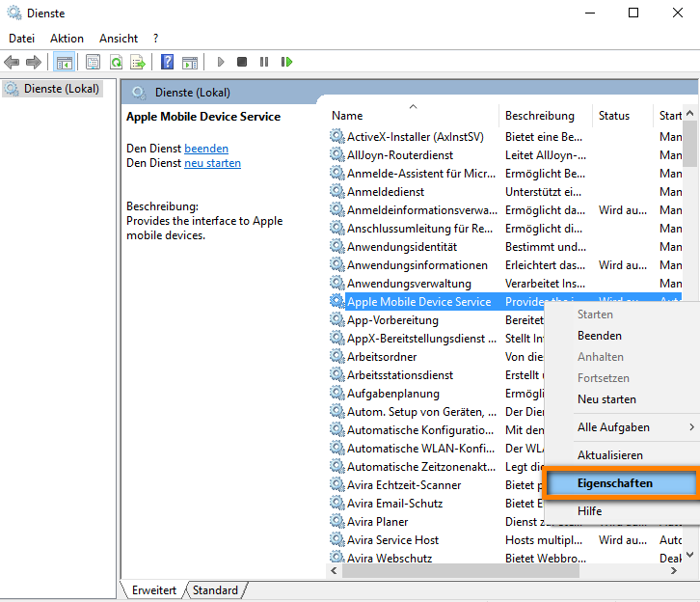The image size is (700, 602).
Task: Open the Properties toolbar icon
Action: [93, 62]
